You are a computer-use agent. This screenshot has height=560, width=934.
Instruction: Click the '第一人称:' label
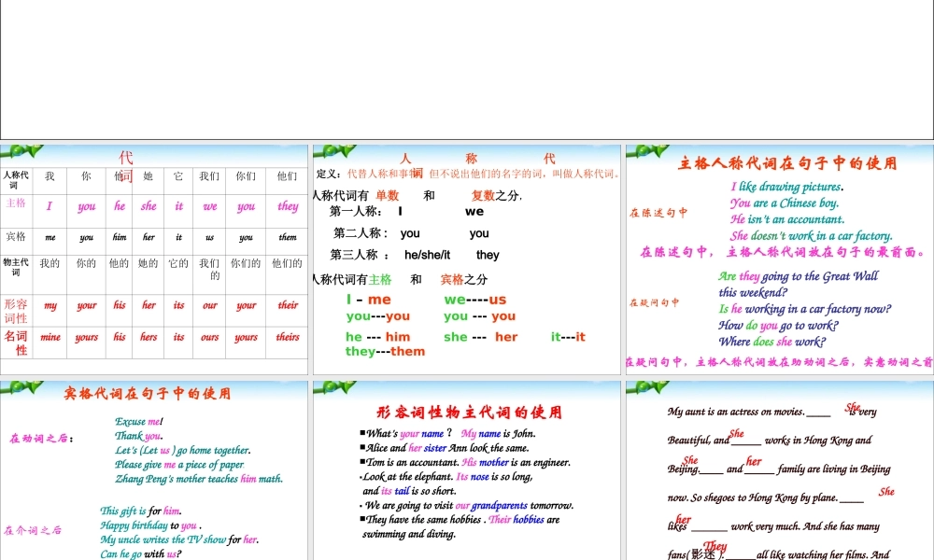356,211
